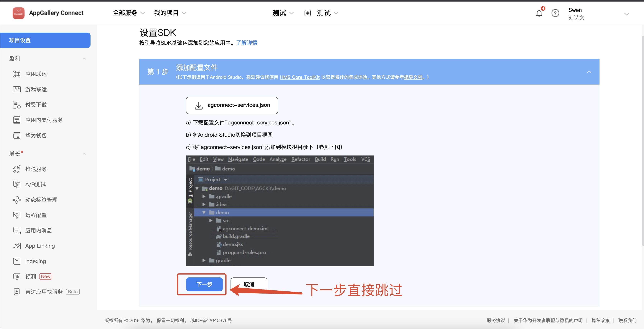Click the 应用内支付服务 sidebar icon
Screen dimensions: 644x329
17,120
